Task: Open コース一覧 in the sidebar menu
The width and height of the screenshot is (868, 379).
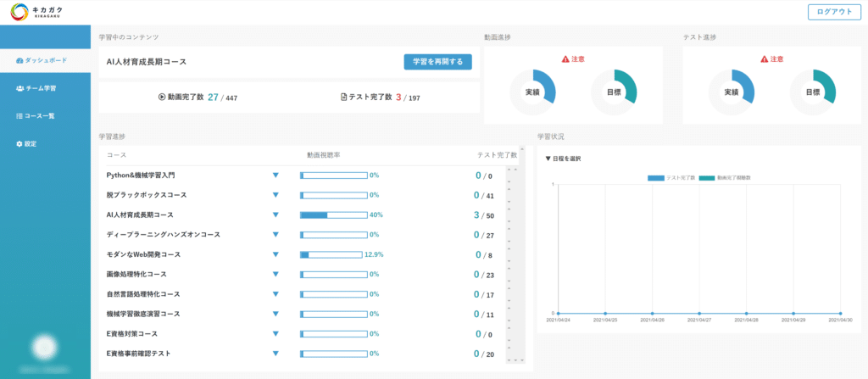Action: (x=40, y=116)
